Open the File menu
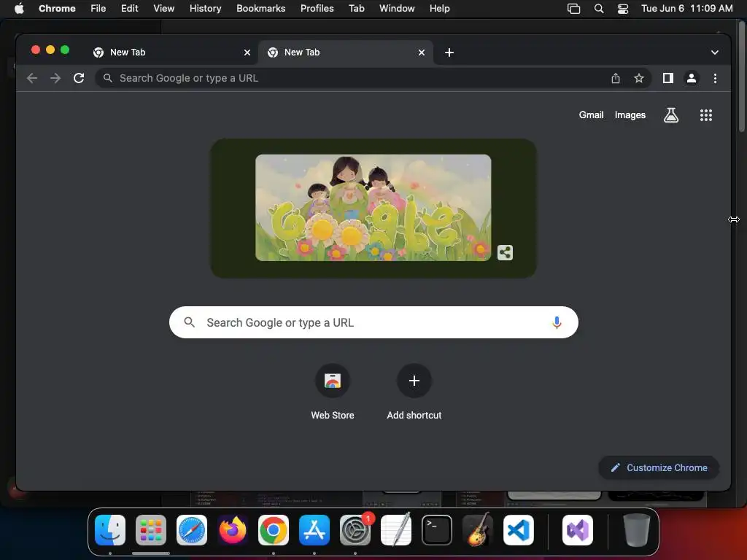This screenshot has height=560, width=747. [x=98, y=9]
